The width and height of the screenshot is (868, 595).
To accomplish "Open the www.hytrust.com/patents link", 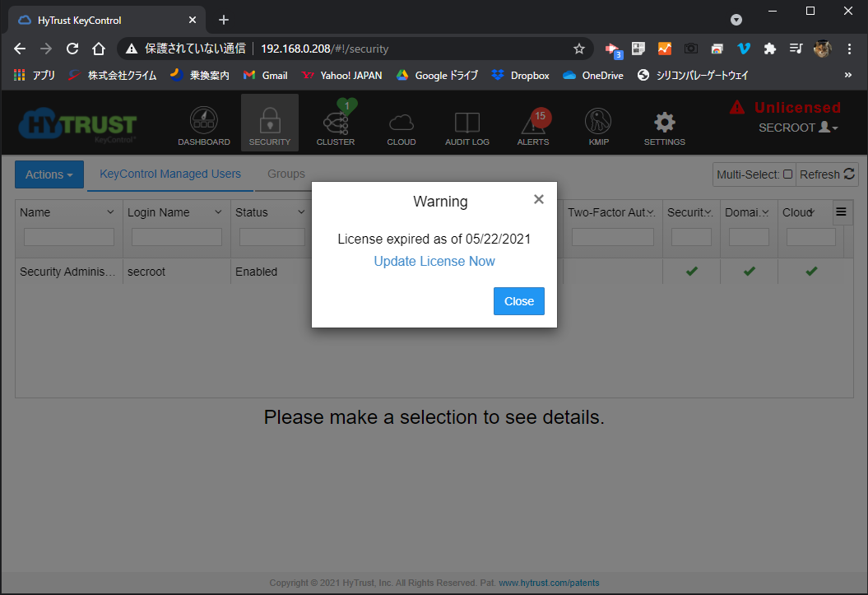I will point(549,583).
